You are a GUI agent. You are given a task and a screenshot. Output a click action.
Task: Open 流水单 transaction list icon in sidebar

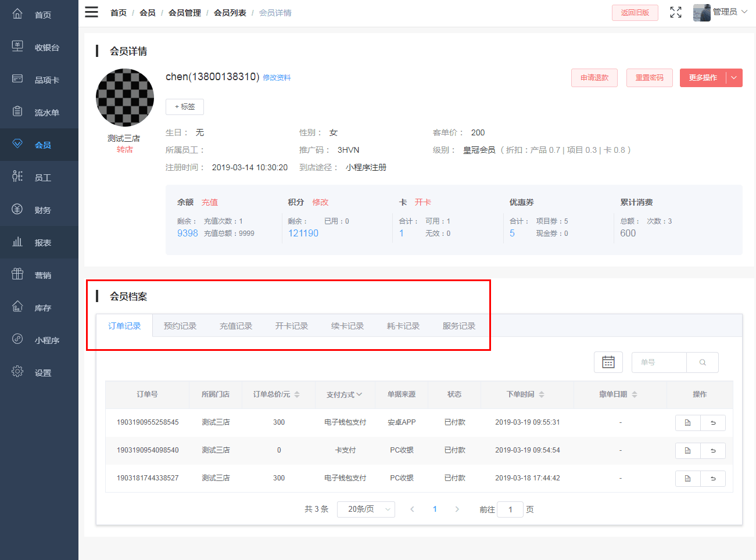[x=17, y=111]
